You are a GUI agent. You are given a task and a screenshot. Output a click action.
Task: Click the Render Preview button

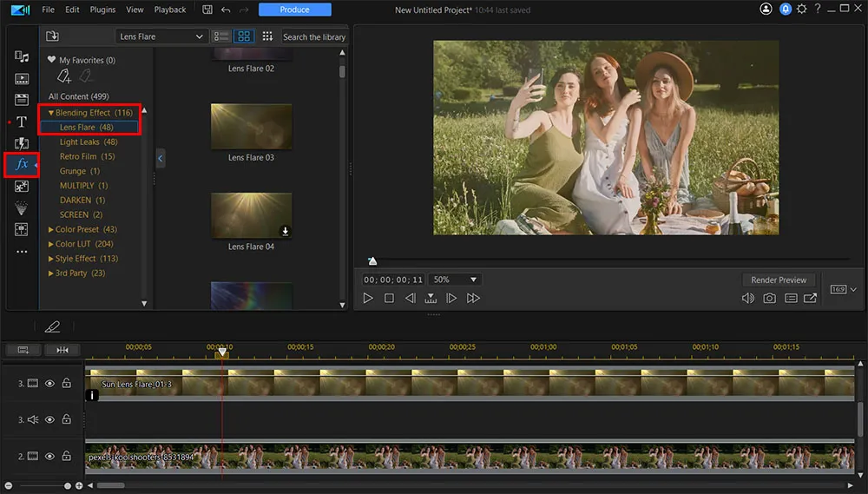click(x=779, y=280)
